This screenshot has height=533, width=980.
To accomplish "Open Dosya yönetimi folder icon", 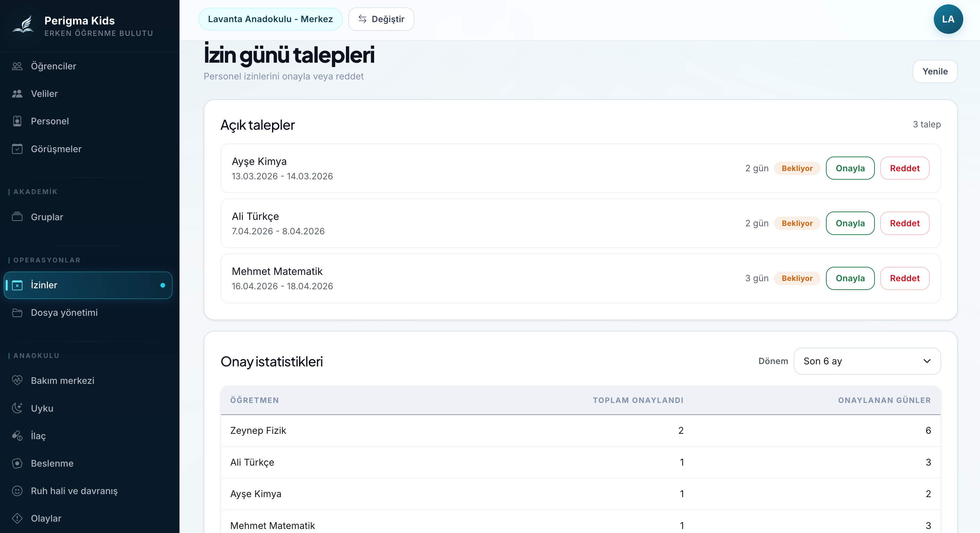I will tap(17, 312).
